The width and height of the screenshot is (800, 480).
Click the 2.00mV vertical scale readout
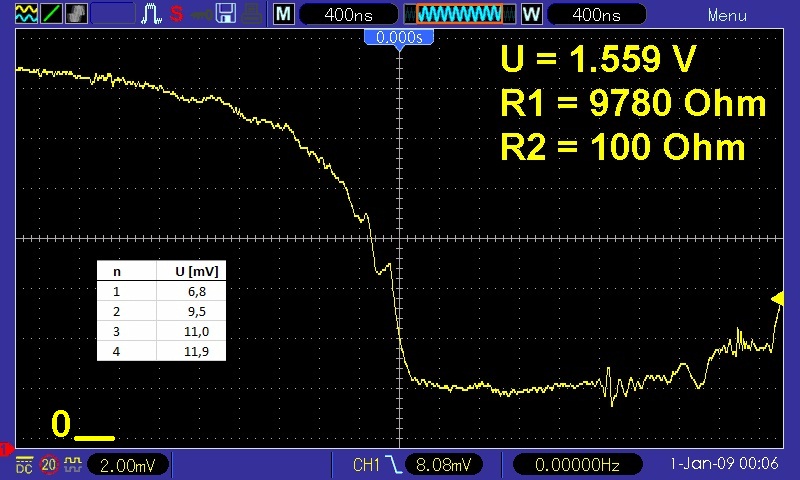pyautogui.click(x=128, y=465)
